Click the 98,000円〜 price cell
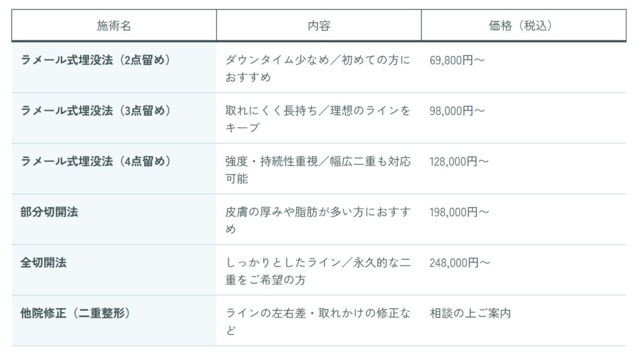 (x=457, y=111)
